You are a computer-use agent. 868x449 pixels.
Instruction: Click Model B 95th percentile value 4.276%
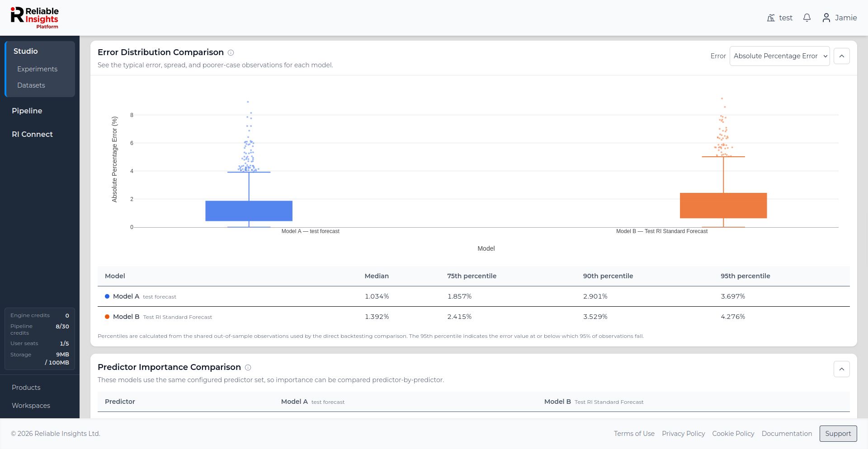click(x=733, y=317)
